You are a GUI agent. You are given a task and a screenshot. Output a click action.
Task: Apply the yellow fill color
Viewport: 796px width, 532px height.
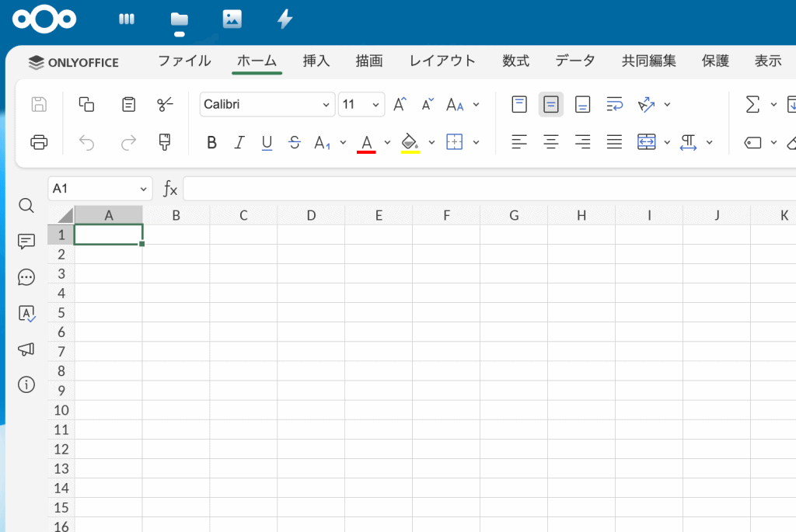[410, 142]
